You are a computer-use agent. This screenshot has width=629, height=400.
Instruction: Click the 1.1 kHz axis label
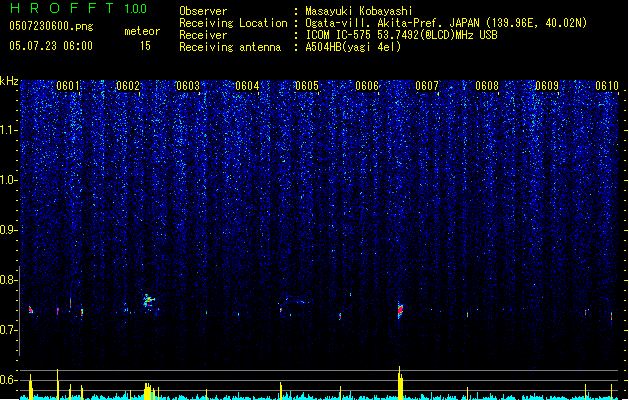click(x=9, y=130)
